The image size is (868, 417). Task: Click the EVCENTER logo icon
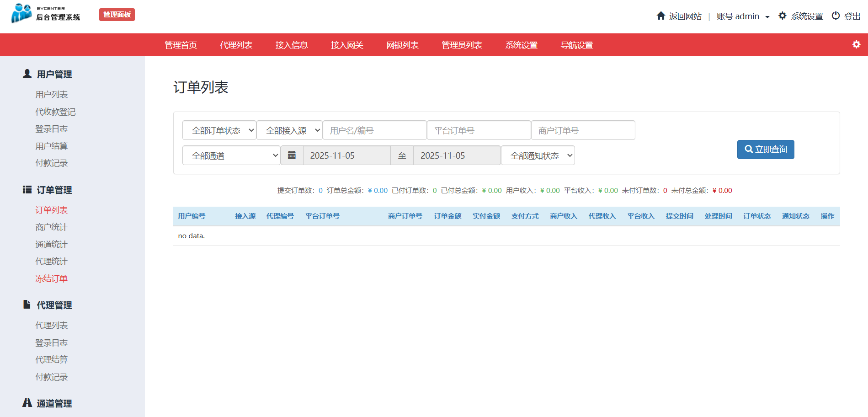point(21,13)
